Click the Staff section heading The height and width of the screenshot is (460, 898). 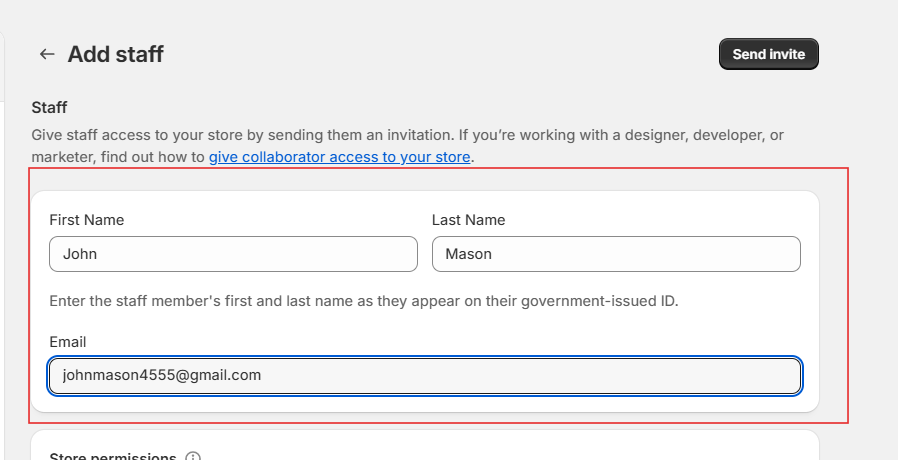coord(49,107)
